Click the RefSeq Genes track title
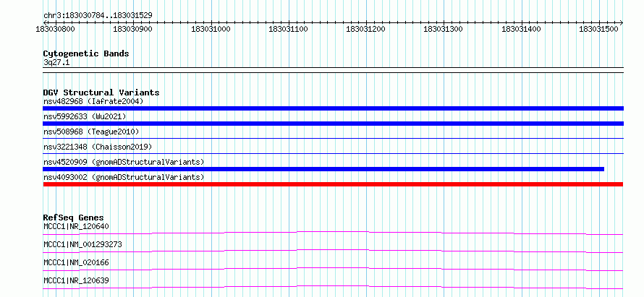This screenshot has height=297, width=644. tap(74, 218)
